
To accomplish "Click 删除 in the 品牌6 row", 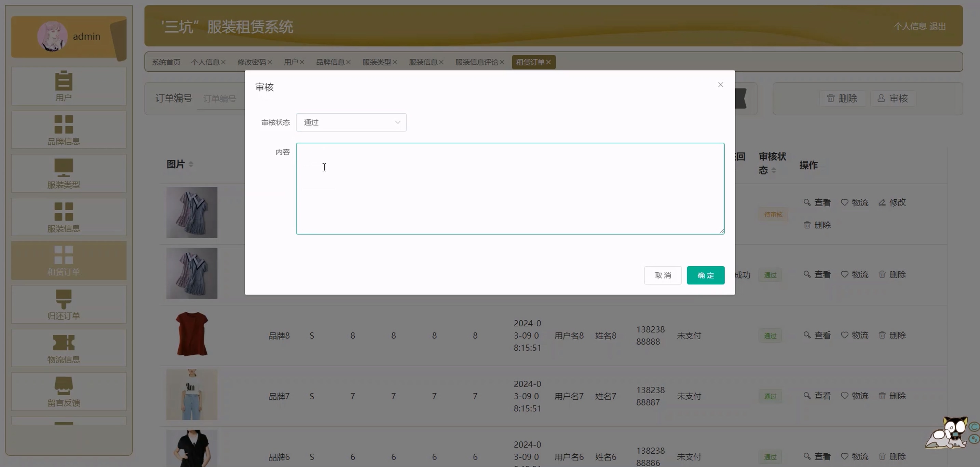I will pyautogui.click(x=892, y=456).
